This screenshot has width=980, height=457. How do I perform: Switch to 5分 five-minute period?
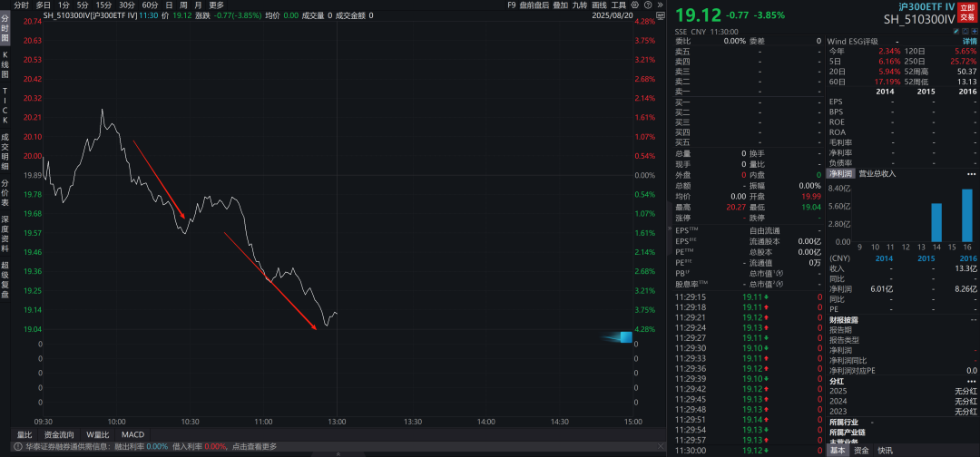(83, 5)
